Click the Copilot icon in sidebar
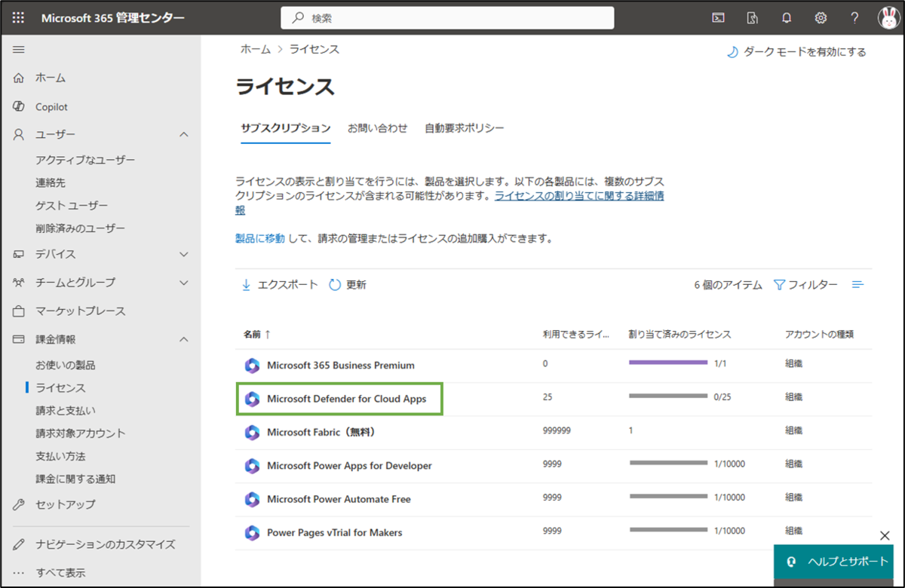 click(19, 106)
